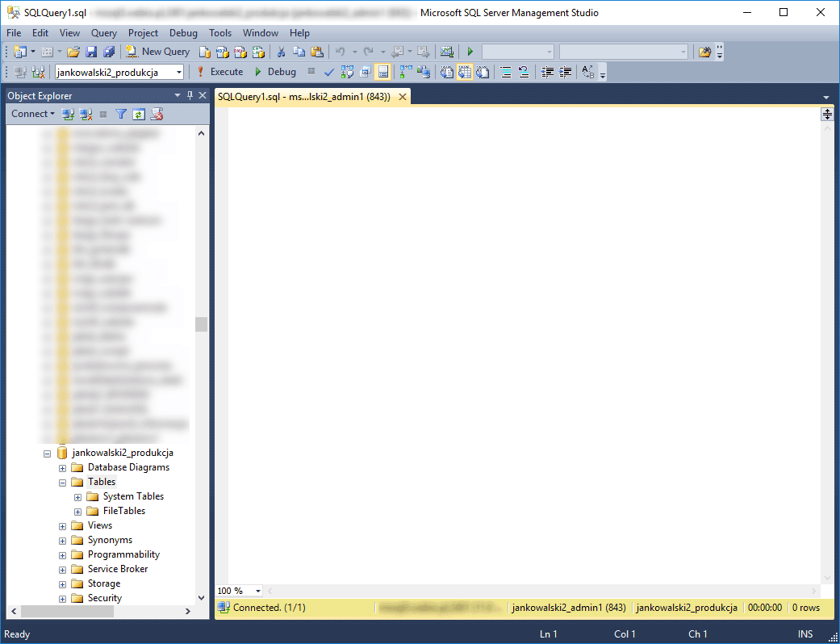Expand the Views folder
This screenshot has width=840, height=644.
(x=62, y=525)
